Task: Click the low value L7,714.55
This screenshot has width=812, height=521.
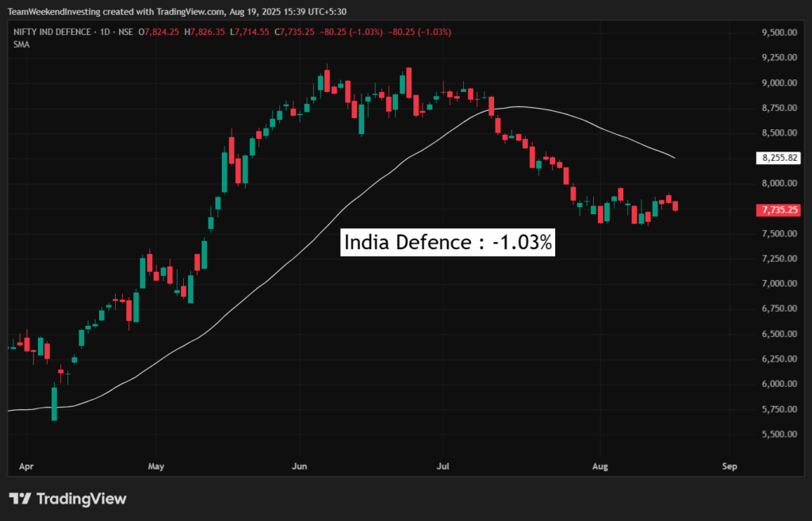Action: coord(249,32)
